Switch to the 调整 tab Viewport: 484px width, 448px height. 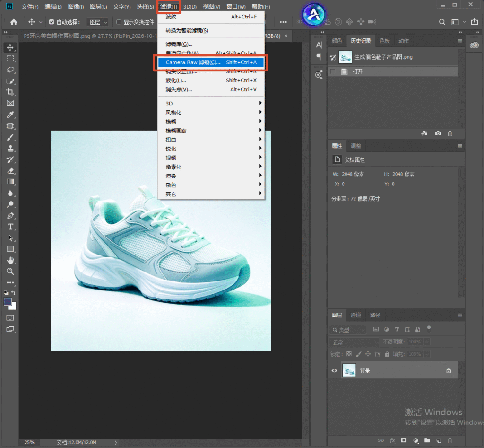click(355, 146)
